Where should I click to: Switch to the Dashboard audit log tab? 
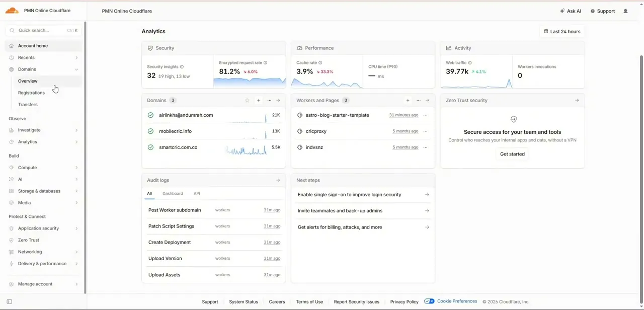tap(173, 194)
